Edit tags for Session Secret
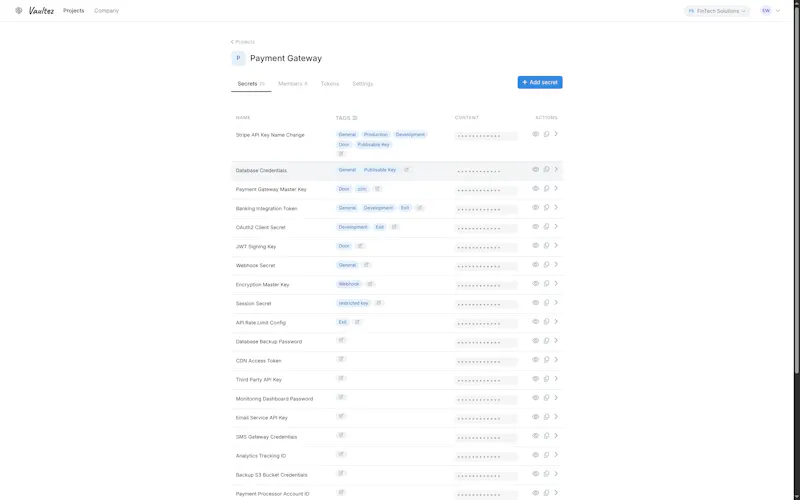The width and height of the screenshot is (800, 500). click(379, 303)
